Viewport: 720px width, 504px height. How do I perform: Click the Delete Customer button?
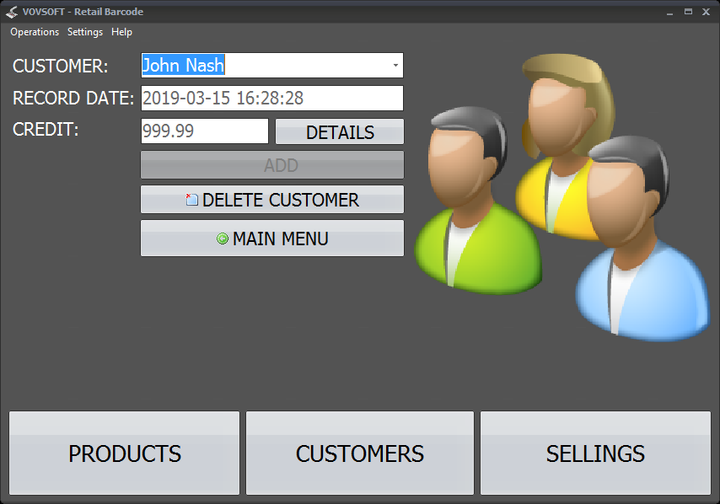[x=272, y=200]
